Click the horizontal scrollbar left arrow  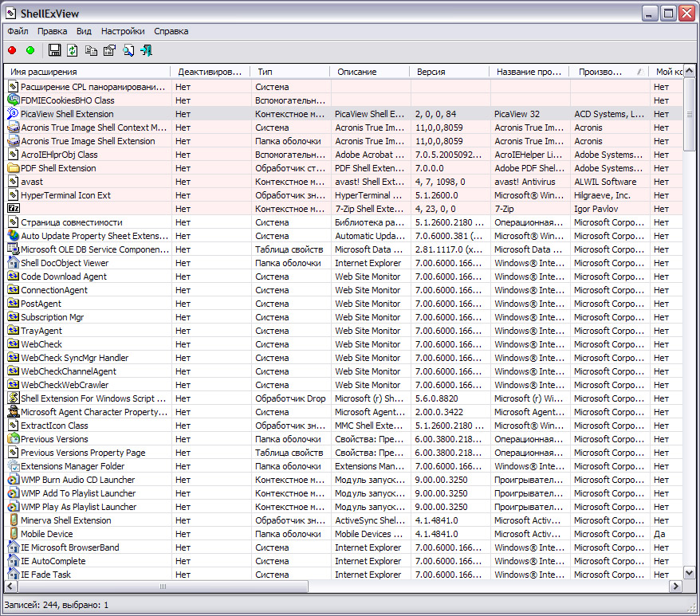[10, 586]
